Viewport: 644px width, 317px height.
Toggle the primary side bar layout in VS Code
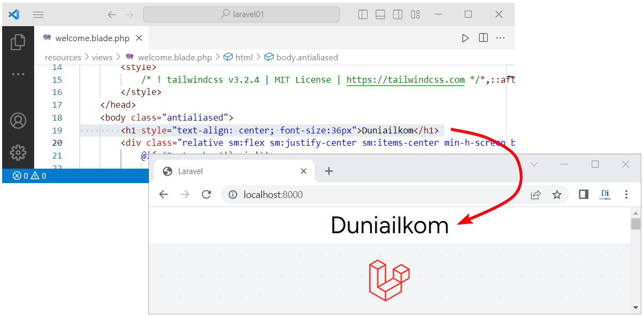[363, 14]
